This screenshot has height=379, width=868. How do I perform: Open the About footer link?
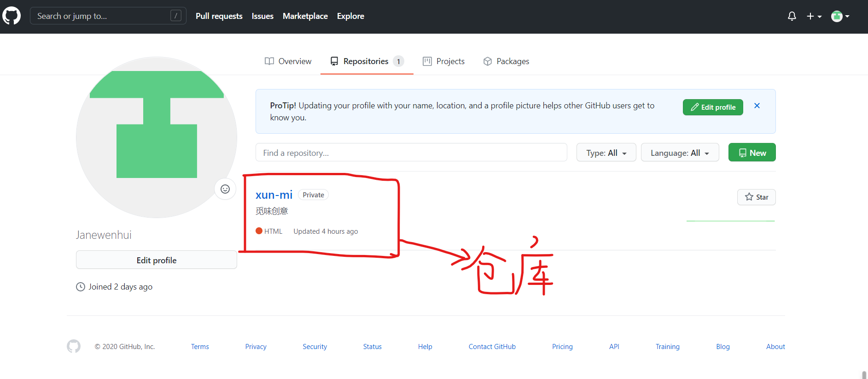point(776,347)
